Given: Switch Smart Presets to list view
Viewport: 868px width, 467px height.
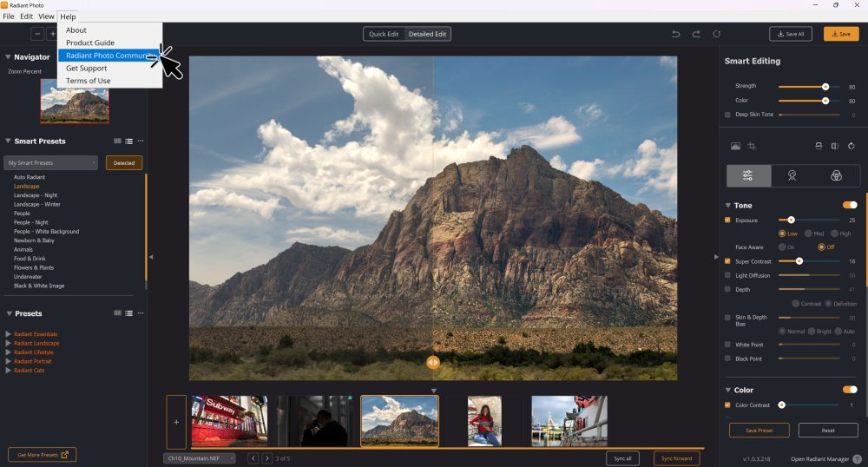Looking at the screenshot, I should pos(129,141).
